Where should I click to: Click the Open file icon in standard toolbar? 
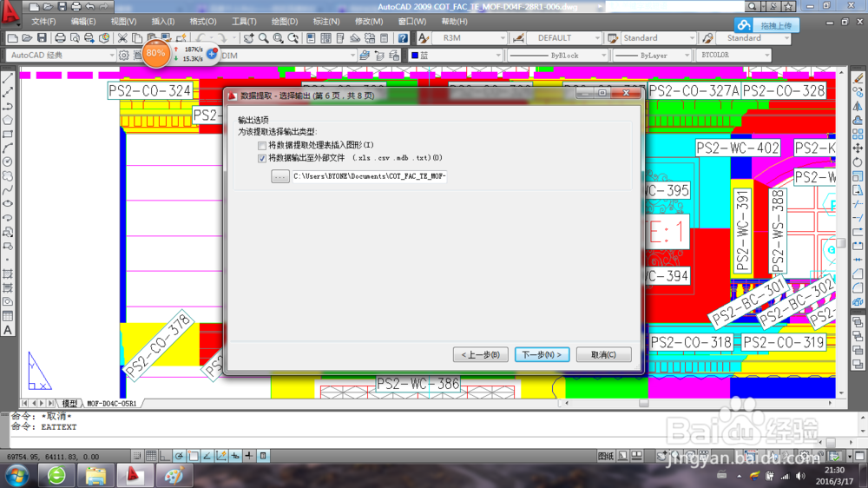(27, 37)
